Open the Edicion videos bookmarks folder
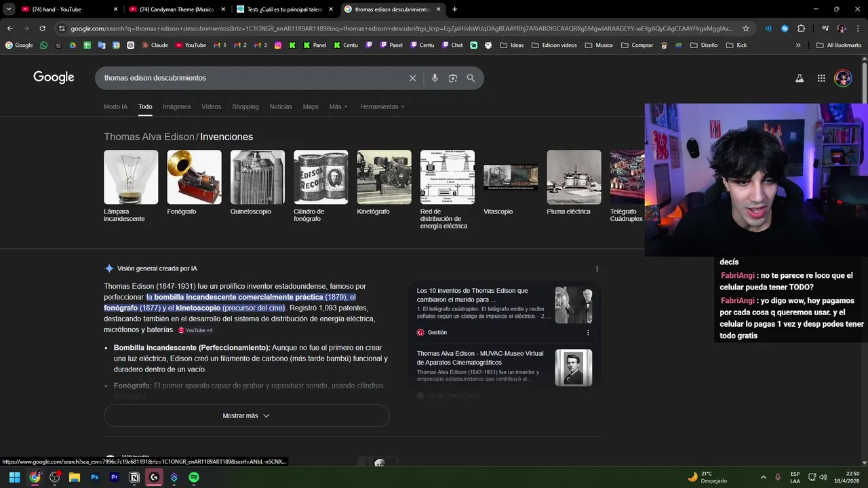 (554, 45)
